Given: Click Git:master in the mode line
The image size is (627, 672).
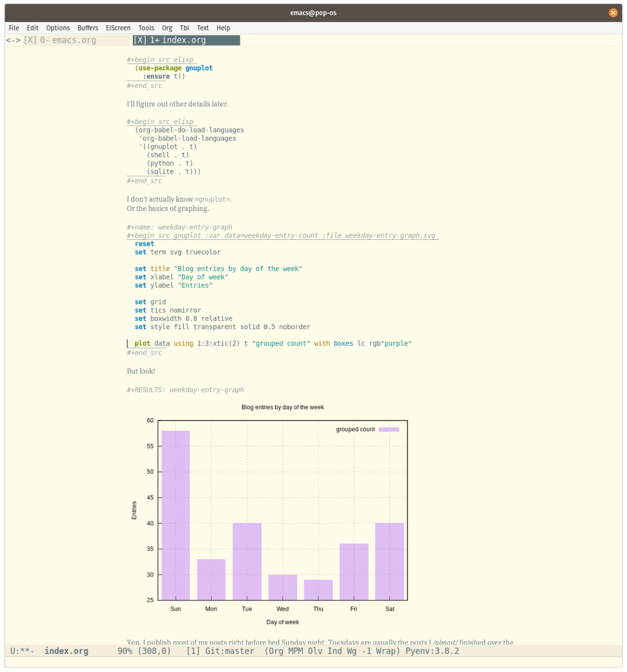Looking at the screenshot, I should pos(230,651).
